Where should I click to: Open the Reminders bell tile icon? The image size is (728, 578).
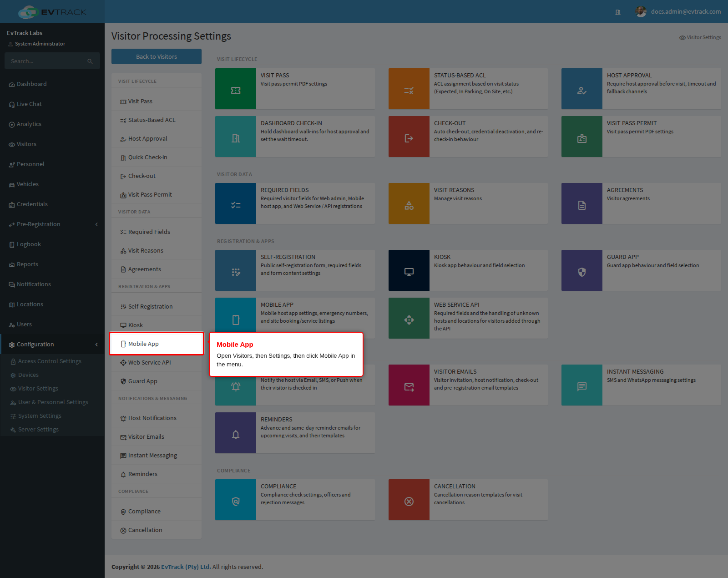[236, 433]
